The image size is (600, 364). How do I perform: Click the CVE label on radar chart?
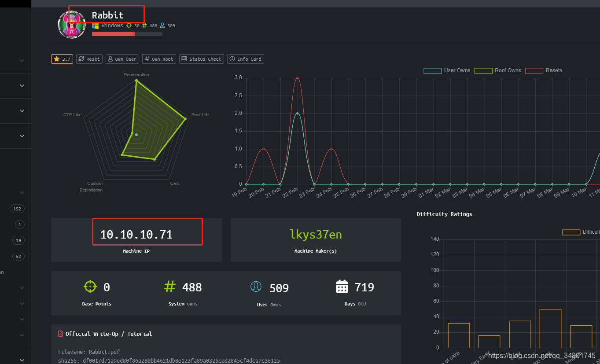(175, 184)
